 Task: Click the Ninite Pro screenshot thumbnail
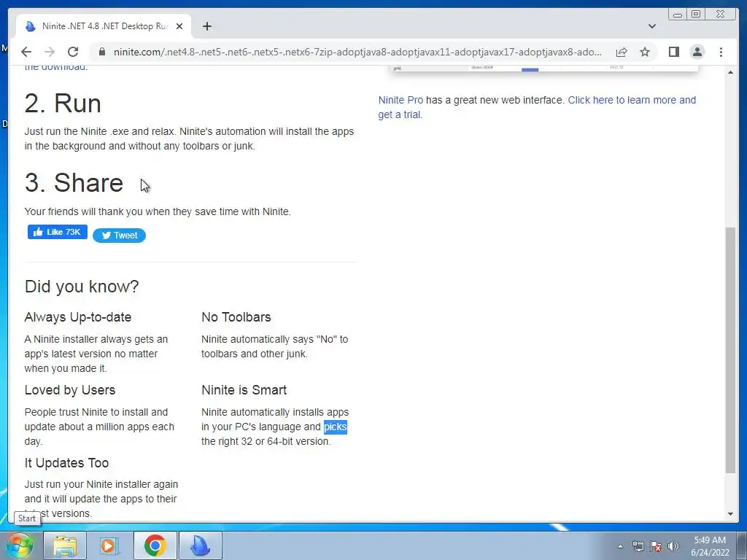click(x=544, y=69)
